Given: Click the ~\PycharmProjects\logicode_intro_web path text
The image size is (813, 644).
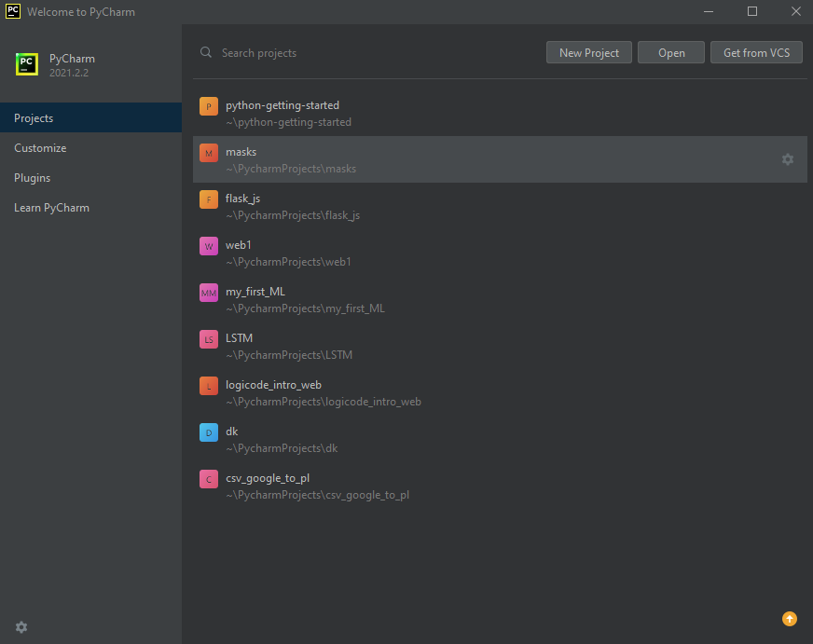Looking at the screenshot, I should (x=323, y=402).
